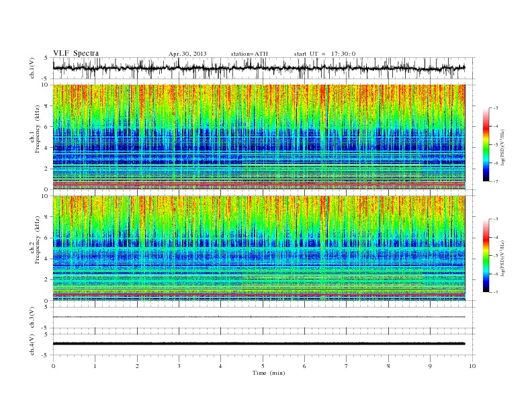532x411 pixels.
Task: Click the ch.3 voltage trace panel
Action: [x=264, y=318]
